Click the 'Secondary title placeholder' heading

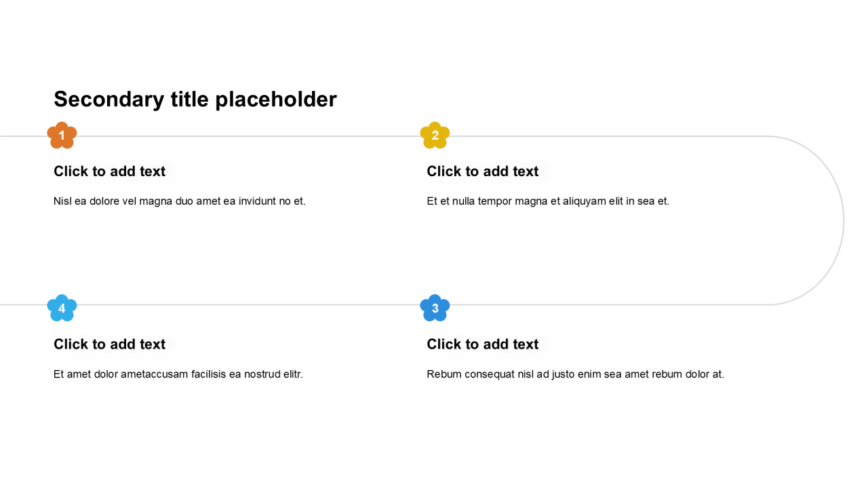pos(195,99)
